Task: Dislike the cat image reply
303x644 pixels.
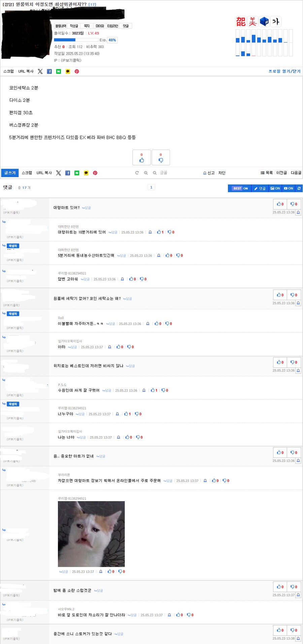Action: [x=122, y=571]
